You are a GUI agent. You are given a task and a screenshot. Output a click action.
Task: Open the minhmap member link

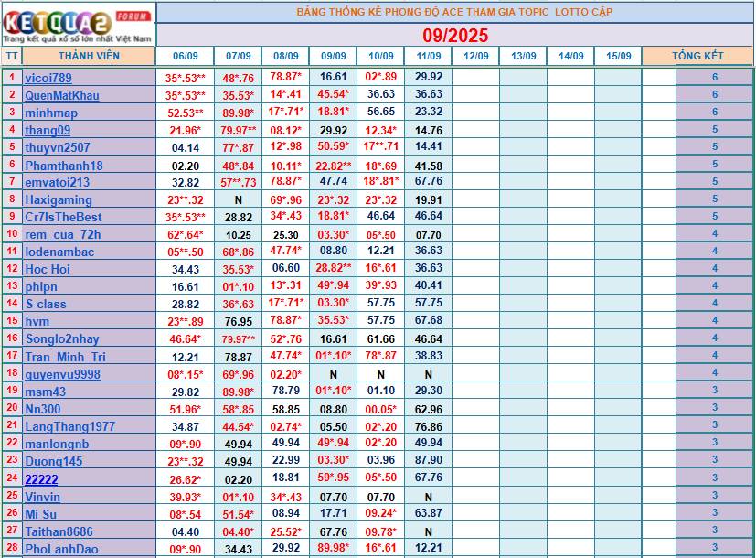coord(51,113)
